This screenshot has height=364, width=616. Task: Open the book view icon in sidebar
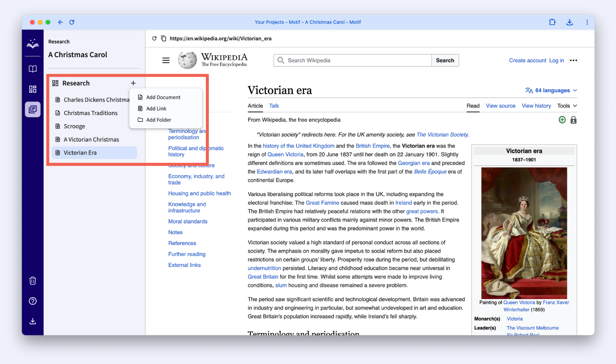tap(33, 69)
